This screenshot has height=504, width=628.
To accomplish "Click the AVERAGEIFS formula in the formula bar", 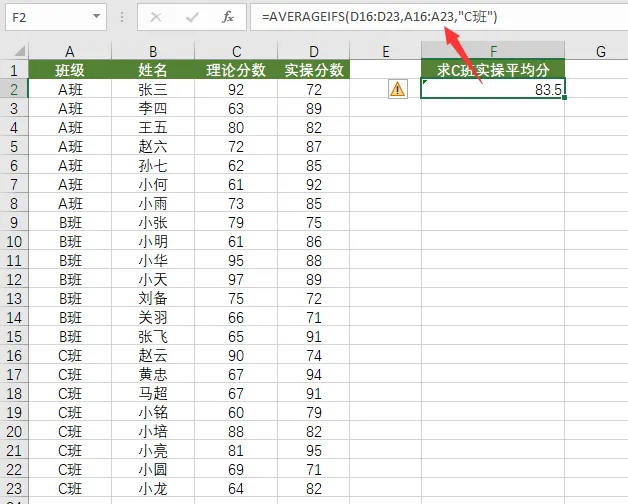I will 379,17.
